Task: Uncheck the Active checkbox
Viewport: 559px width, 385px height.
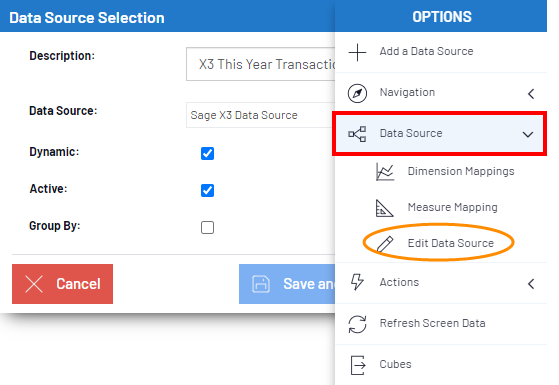Action: pyautogui.click(x=207, y=190)
